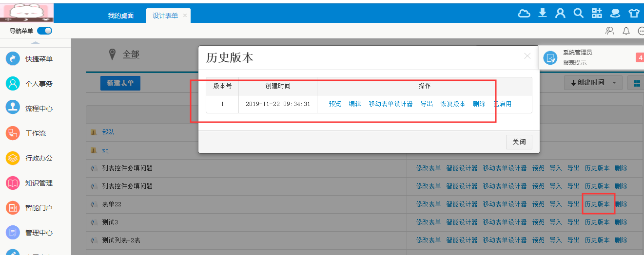The width and height of the screenshot is (644, 255).
Task: Open the zq folder link
Action: point(105,150)
